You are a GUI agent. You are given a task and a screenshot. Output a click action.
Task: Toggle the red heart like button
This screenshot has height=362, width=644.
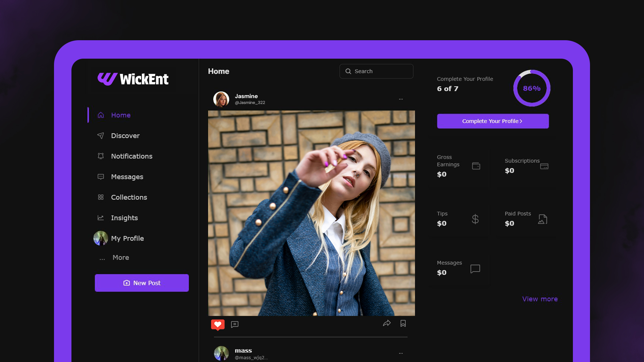pos(218,324)
